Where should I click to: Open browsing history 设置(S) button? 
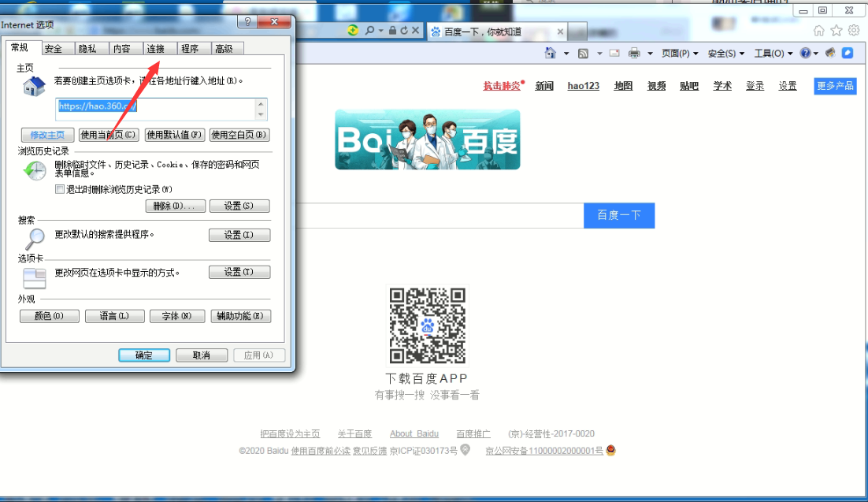(239, 206)
